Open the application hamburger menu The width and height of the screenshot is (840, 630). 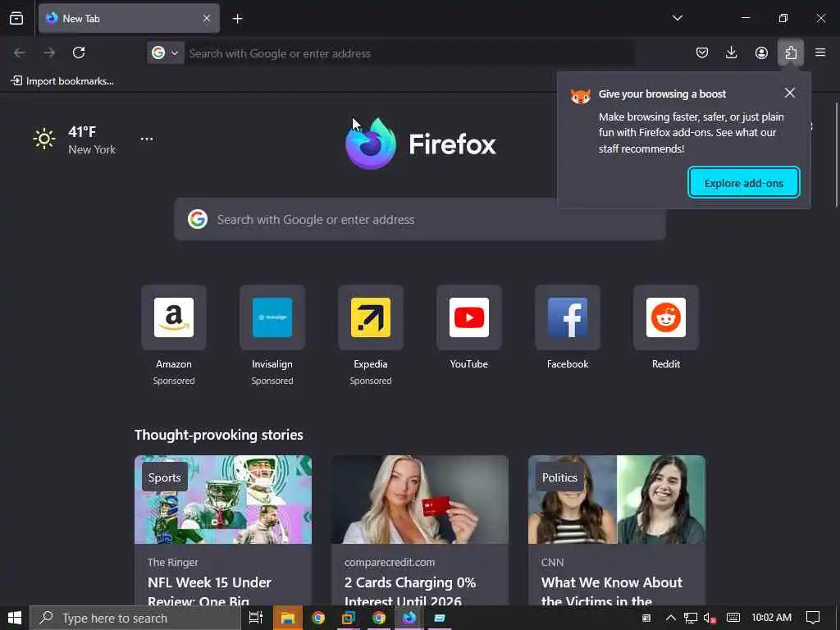(x=820, y=52)
